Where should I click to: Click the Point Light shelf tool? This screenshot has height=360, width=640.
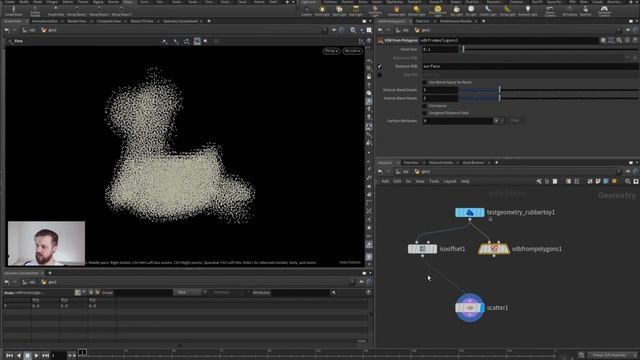point(322,11)
